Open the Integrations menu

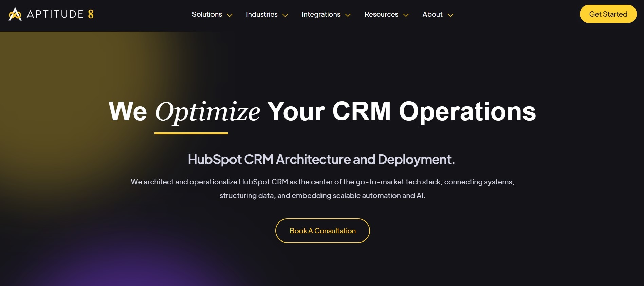[321, 14]
